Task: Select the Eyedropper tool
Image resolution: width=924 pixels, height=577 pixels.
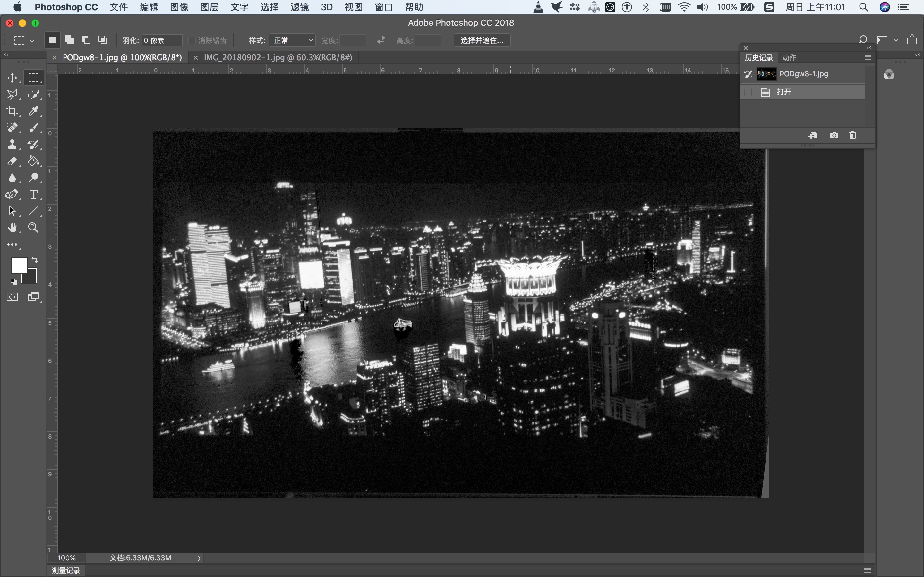Action: (x=33, y=111)
